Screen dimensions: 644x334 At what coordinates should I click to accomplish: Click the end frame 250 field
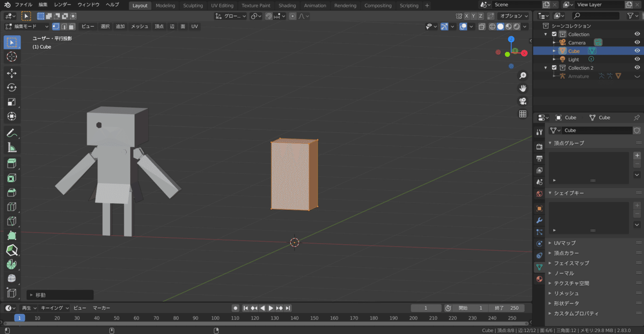point(507,308)
